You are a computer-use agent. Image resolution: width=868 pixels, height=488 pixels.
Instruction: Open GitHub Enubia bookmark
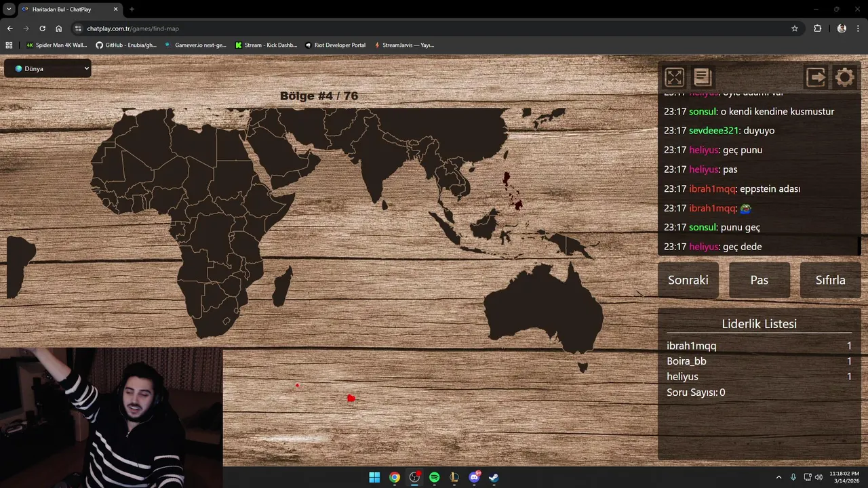(x=126, y=45)
